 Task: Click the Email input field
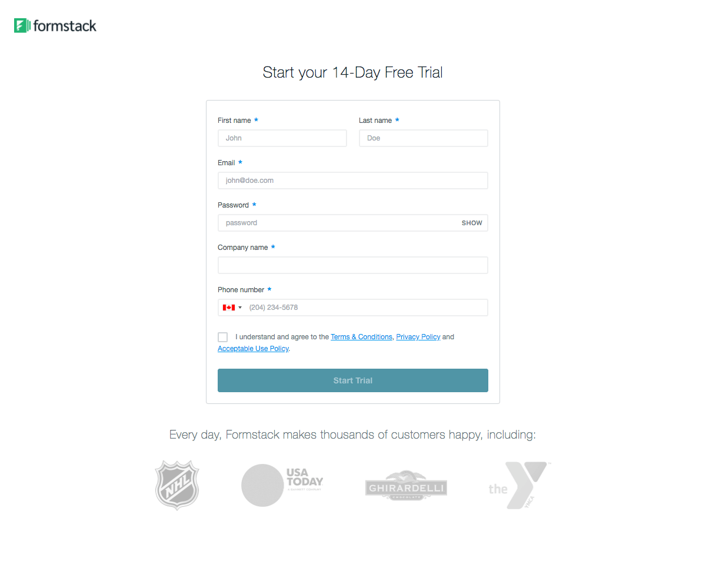coord(352,180)
